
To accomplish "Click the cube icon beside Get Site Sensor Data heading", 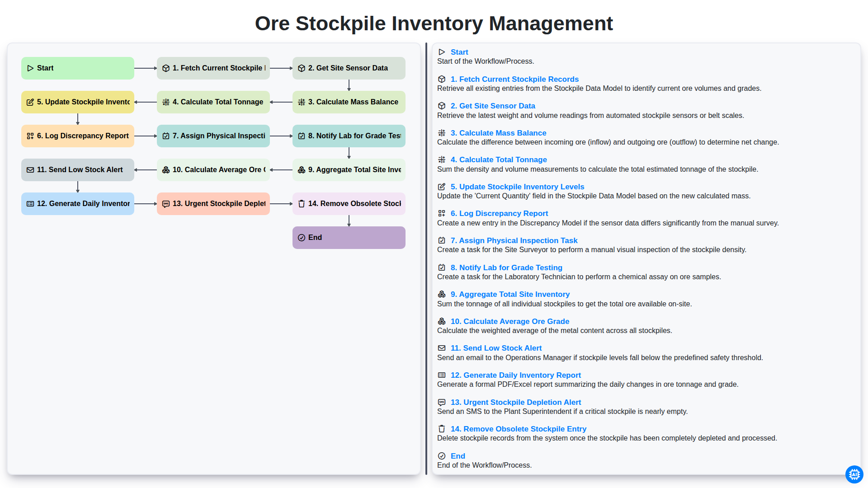I will (x=442, y=106).
